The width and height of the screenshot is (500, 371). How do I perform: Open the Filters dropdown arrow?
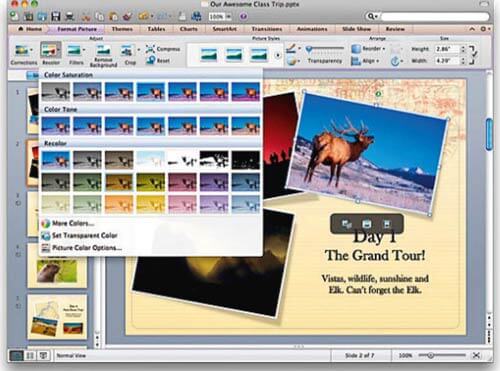click(84, 50)
